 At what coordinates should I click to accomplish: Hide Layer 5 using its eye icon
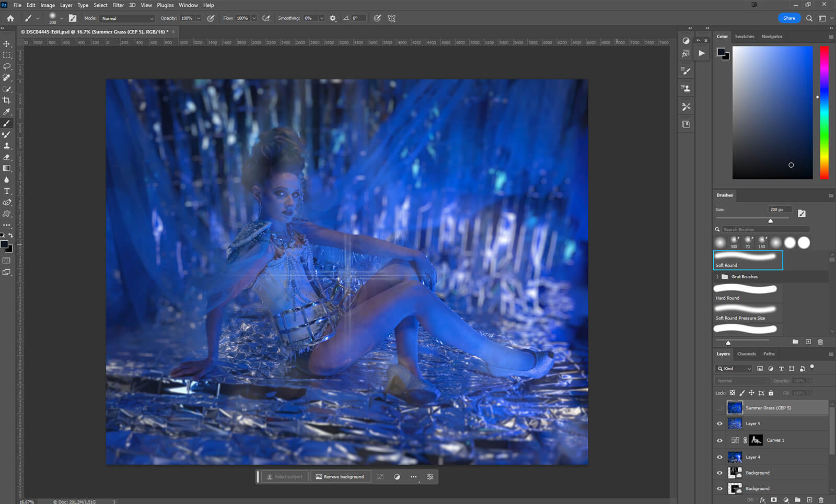click(x=719, y=424)
